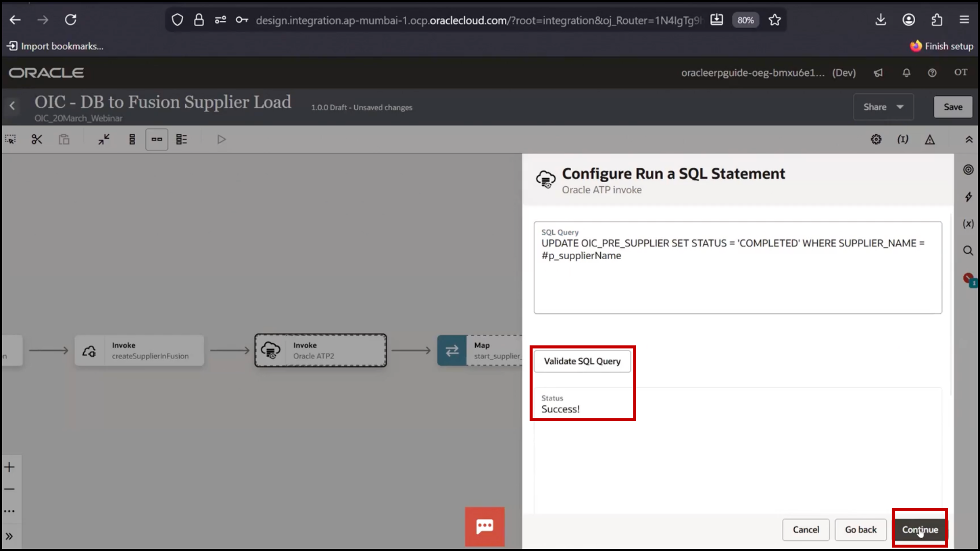Click the paste clipboard icon

tap(64, 139)
